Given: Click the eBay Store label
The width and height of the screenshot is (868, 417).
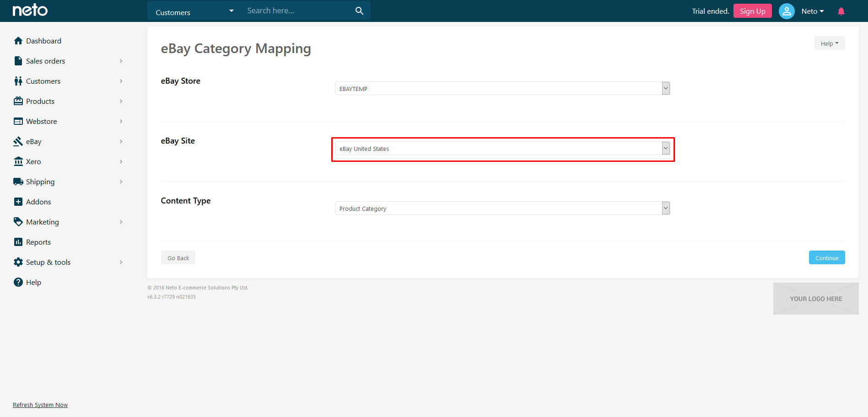Looking at the screenshot, I should click(180, 81).
